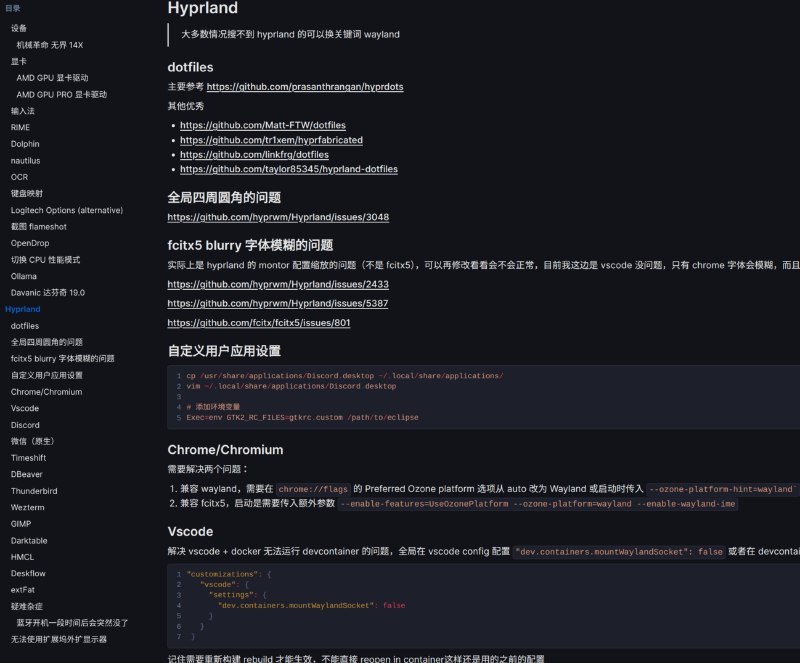Open the AMD GPU 显卡驱动 contents entry
The height and width of the screenshot is (663, 800).
tap(52, 78)
